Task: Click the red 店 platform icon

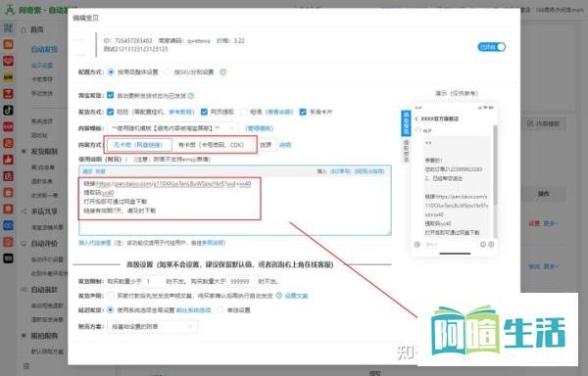Action: [x=8, y=175]
